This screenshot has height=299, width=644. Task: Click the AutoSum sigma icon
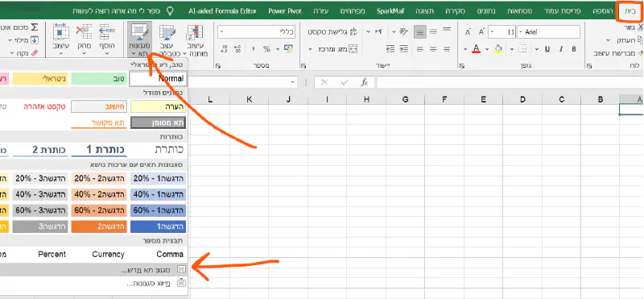[35, 27]
